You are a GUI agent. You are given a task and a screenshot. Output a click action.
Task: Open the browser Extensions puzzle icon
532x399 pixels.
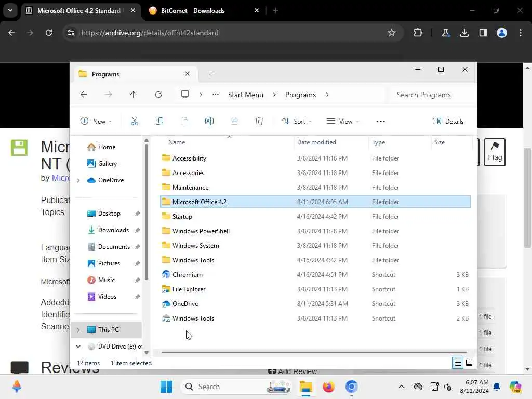pos(418,33)
